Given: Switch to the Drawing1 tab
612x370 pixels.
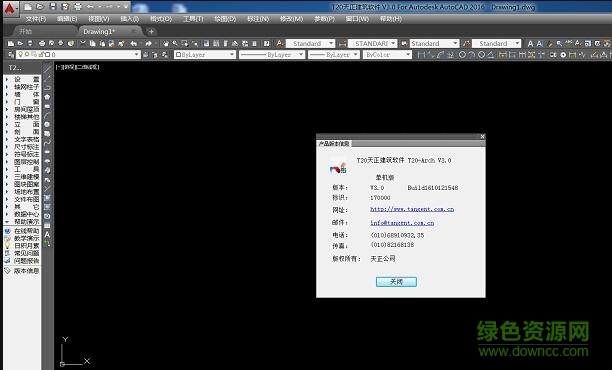Looking at the screenshot, I should click(x=99, y=32).
